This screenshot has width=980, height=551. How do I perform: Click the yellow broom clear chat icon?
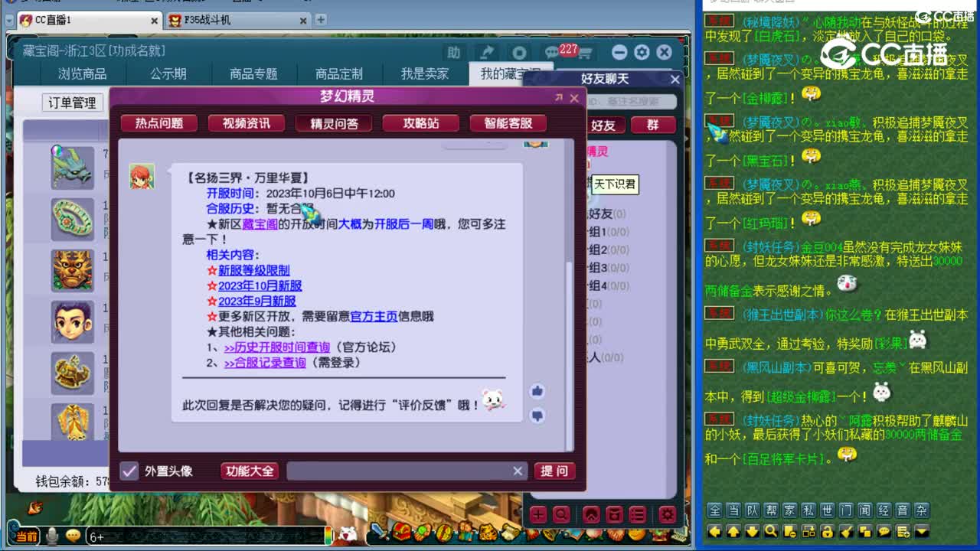(x=847, y=531)
